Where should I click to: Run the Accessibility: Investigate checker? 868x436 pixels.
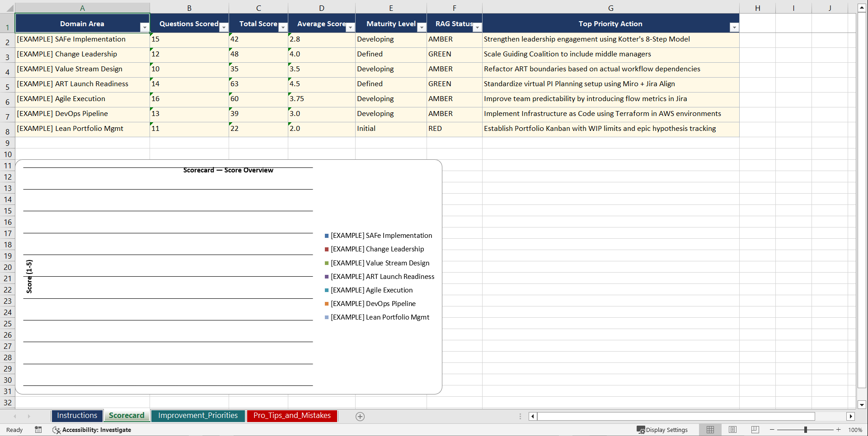[92, 430]
